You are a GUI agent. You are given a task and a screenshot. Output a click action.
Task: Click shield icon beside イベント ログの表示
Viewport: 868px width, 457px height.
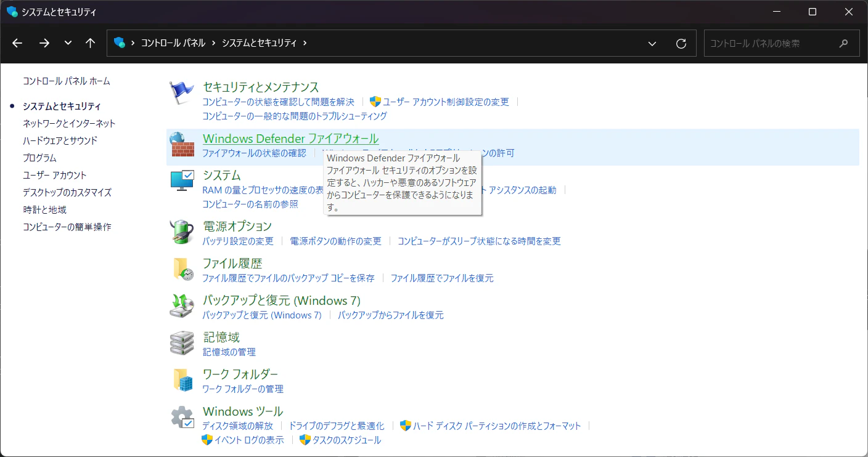(x=207, y=440)
